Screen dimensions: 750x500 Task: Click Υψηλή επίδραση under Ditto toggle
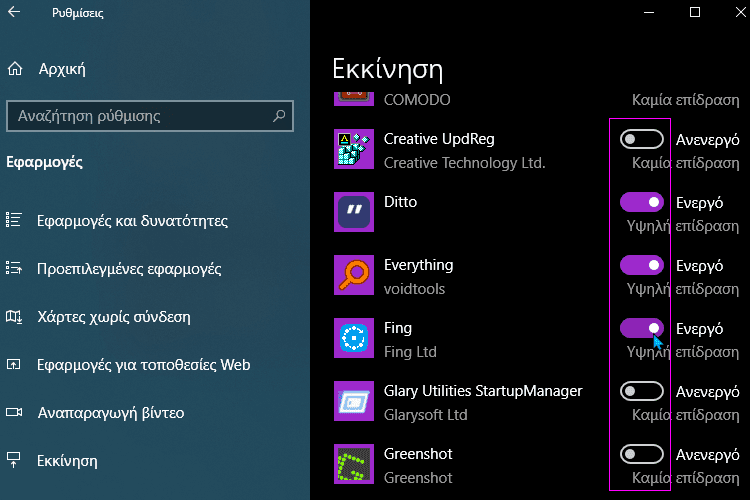(683, 226)
